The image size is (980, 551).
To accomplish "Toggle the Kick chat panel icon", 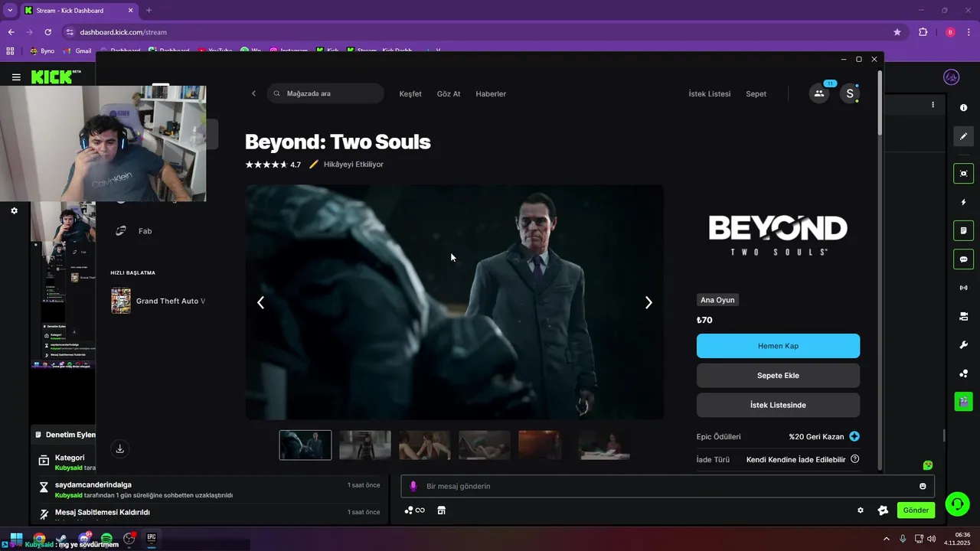I will point(963,259).
